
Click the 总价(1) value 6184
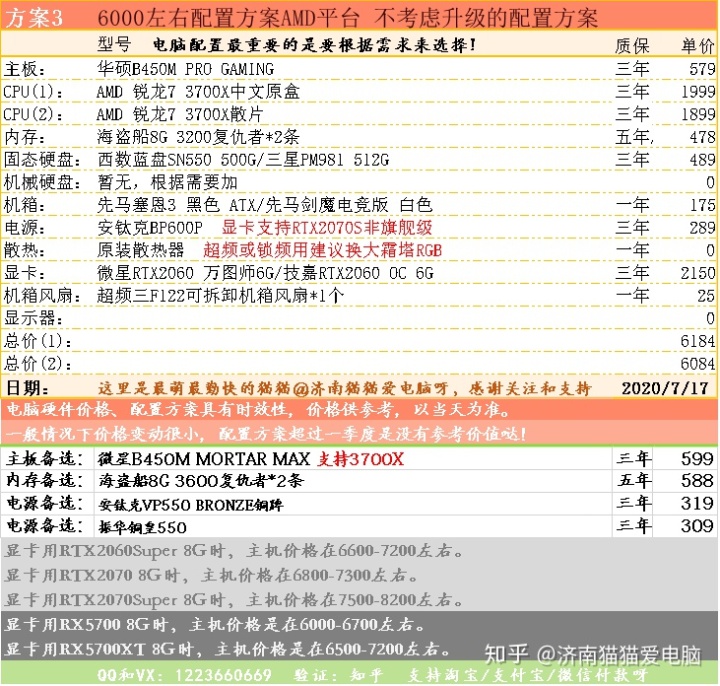(x=698, y=341)
